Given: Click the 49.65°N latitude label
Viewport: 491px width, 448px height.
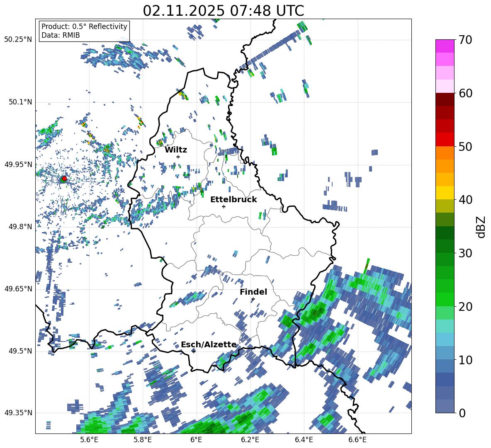Looking at the screenshot, I should pyautogui.click(x=18, y=288).
